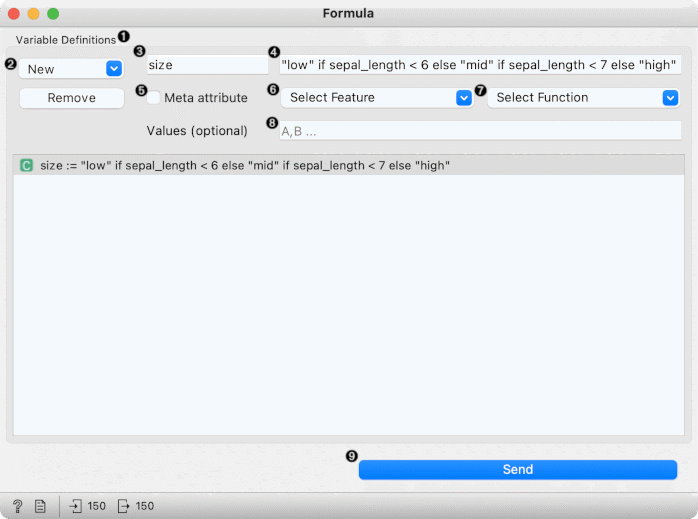The height and width of the screenshot is (519, 698).
Task: Maximize the Formula window with green button
Action: 53,14
